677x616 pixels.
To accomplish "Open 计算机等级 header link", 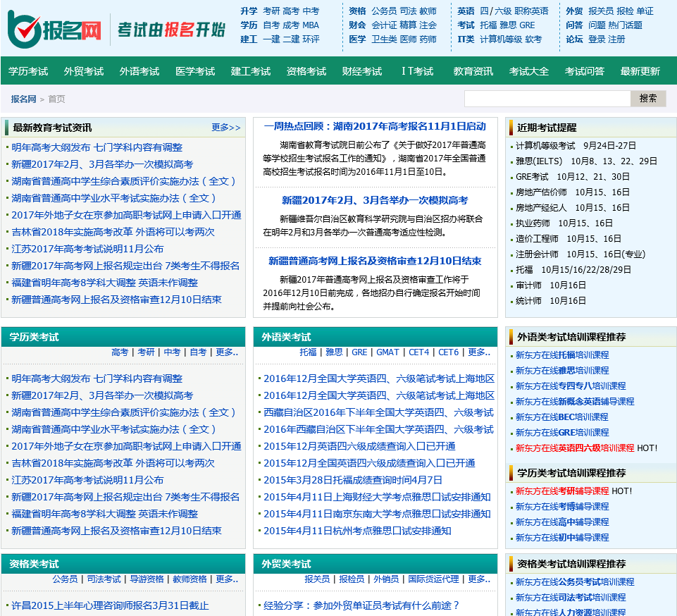I will click(x=501, y=39).
